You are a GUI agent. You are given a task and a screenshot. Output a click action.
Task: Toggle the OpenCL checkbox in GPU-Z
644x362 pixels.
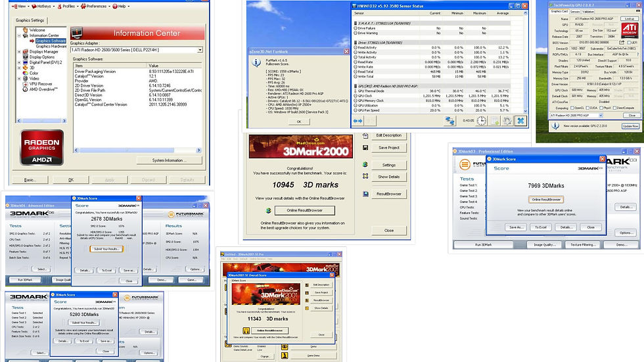point(573,108)
